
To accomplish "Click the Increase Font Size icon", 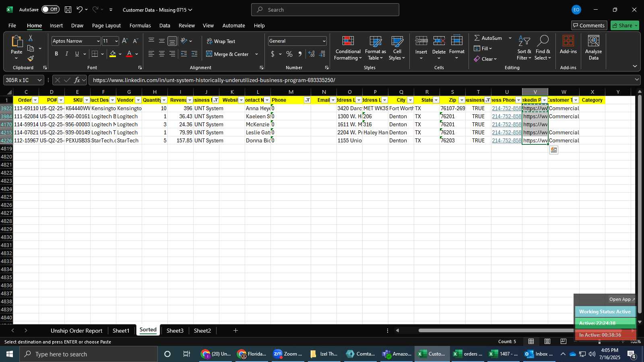I will click(125, 41).
